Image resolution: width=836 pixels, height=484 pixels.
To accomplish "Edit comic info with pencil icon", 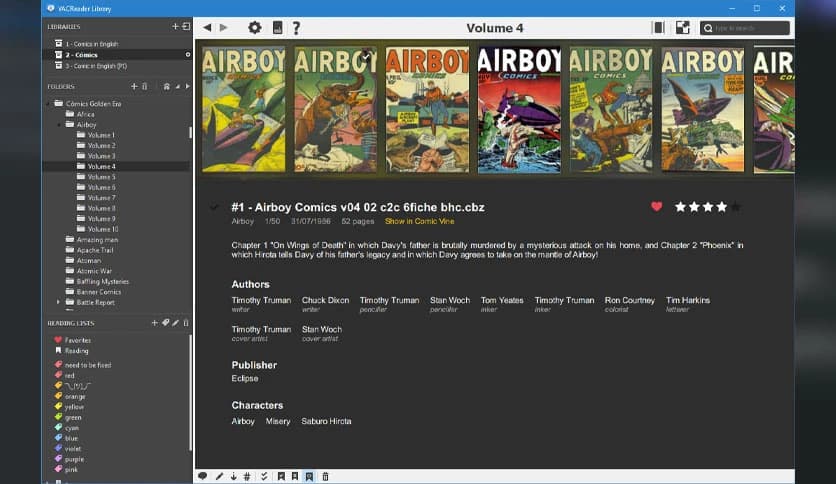I will 219,476.
